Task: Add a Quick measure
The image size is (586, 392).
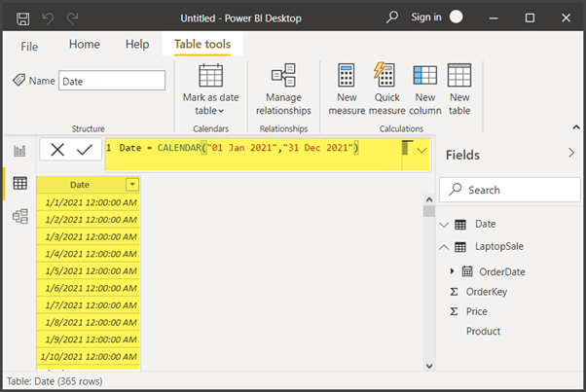Action: pos(386,89)
